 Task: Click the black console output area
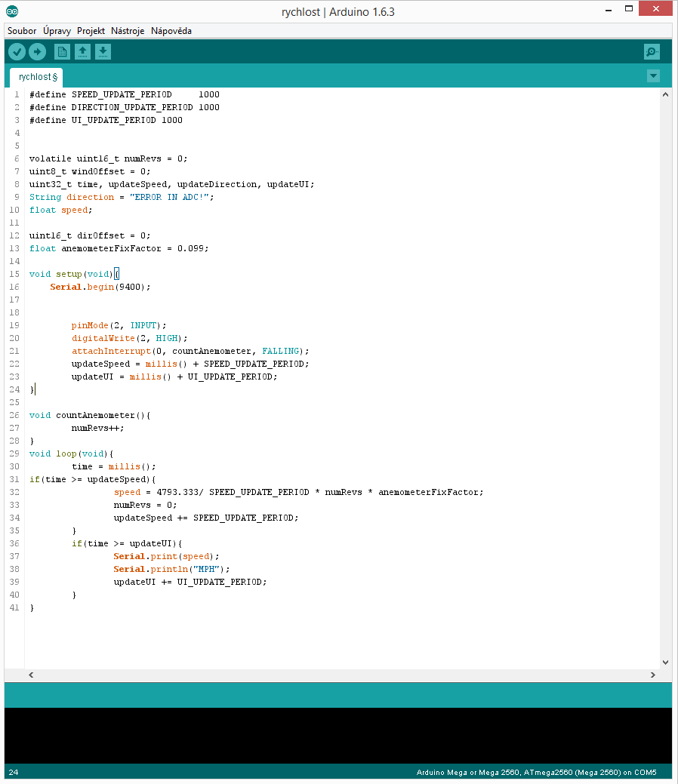click(338, 736)
